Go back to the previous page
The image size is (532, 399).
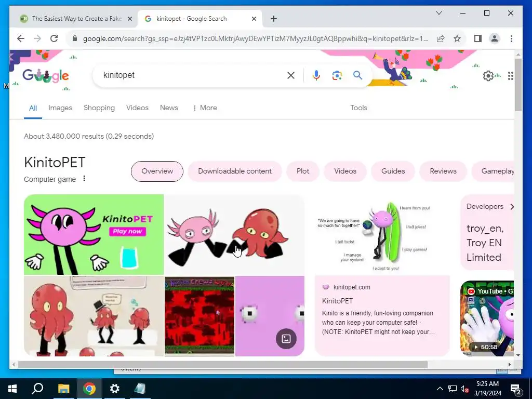click(x=21, y=38)
